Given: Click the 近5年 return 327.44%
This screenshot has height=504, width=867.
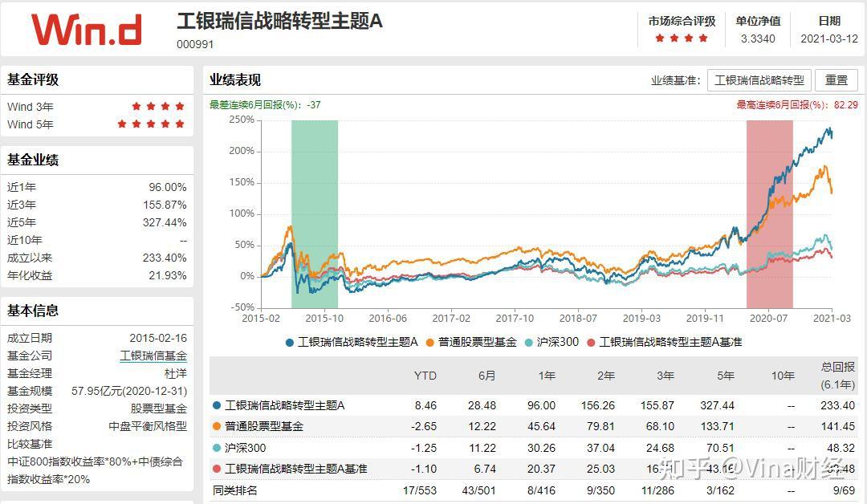Looking at the screenshot, I should tap(165, 223).
